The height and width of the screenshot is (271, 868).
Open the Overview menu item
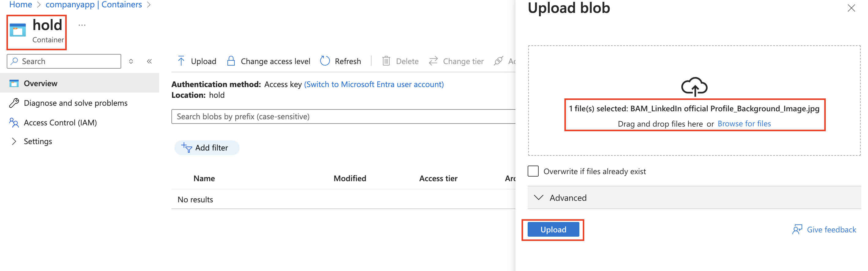[x=80, y=83]
